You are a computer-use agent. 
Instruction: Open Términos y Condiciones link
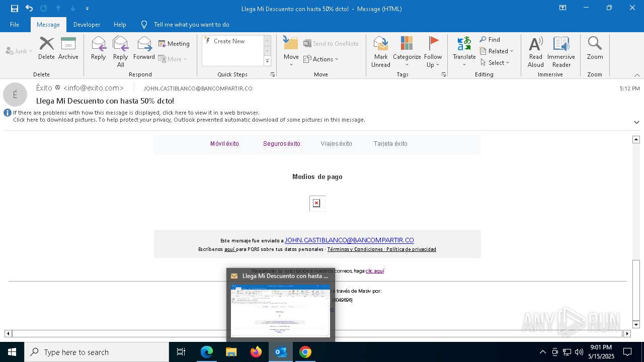355,249
